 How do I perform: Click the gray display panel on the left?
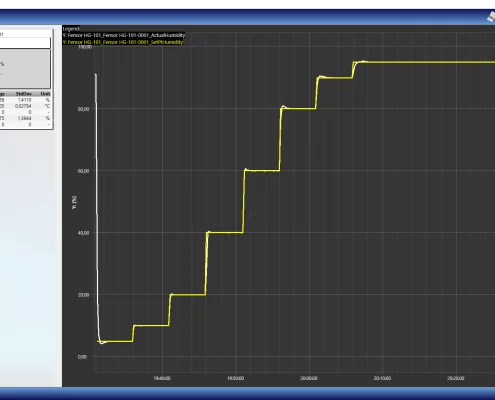[25, 69]
